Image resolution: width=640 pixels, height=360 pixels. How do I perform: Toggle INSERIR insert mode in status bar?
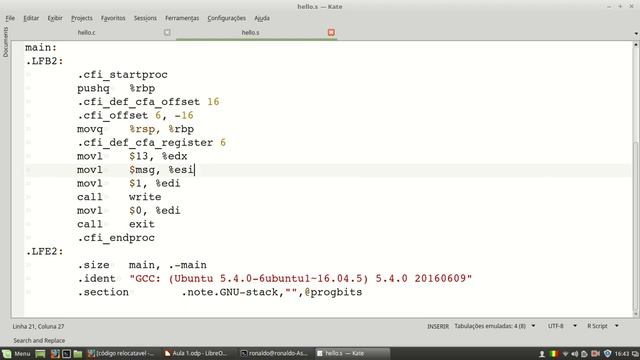click(438, 327)
